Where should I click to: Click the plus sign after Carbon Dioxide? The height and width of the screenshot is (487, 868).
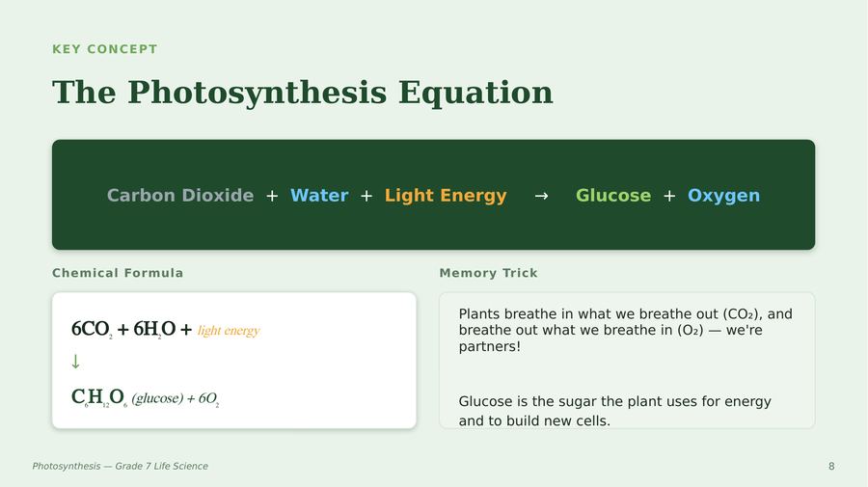(272, 196)
